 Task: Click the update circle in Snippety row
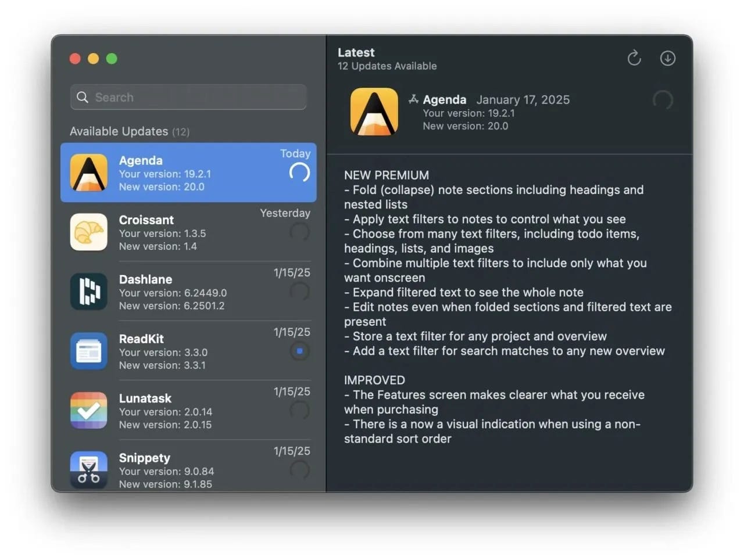click(x=299, y=470)
